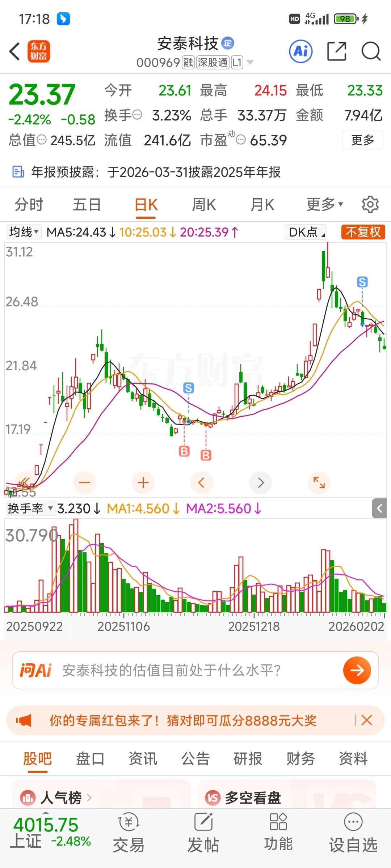Screen dimensions: 391x868
Task: Open the annual report disclosure notice
Action: pyautogui.click(x=195, y=172)
